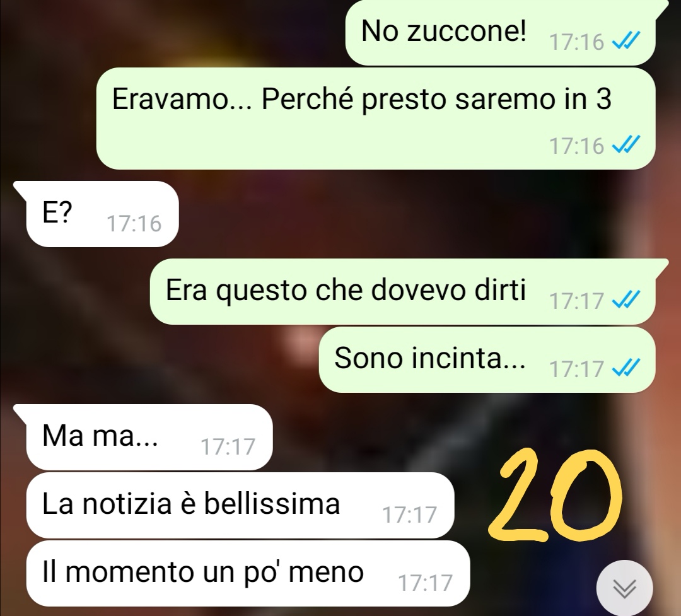The width and height of the screenshot is (681, 616).
Task: Click the 17:16 timestamp on 'E?' message
Action: 134,223
